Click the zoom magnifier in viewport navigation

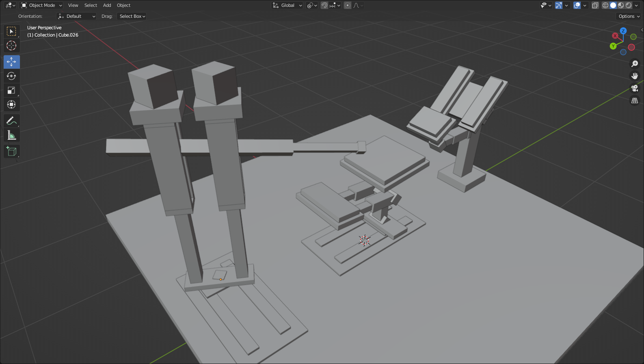pyautogui.click(x=635, y=64)
